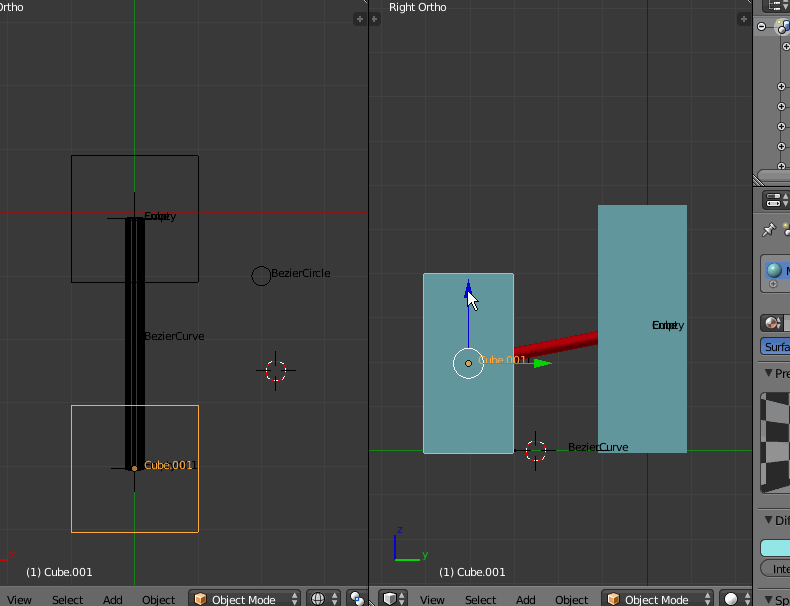Viewport: 790px width, 606px height.
Task: Click the 3D cursor in the Right Ortho viewport
Action: pyautogui.click(x=536, y=451)
